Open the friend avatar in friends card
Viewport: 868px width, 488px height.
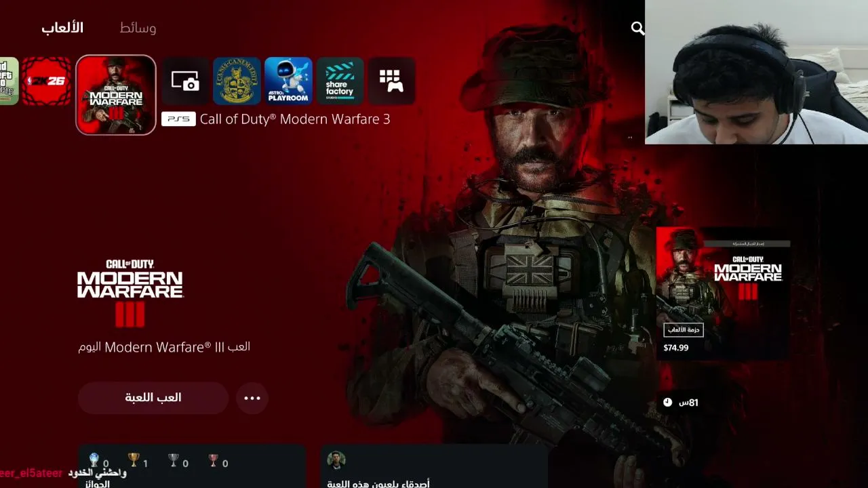point(336,460)
